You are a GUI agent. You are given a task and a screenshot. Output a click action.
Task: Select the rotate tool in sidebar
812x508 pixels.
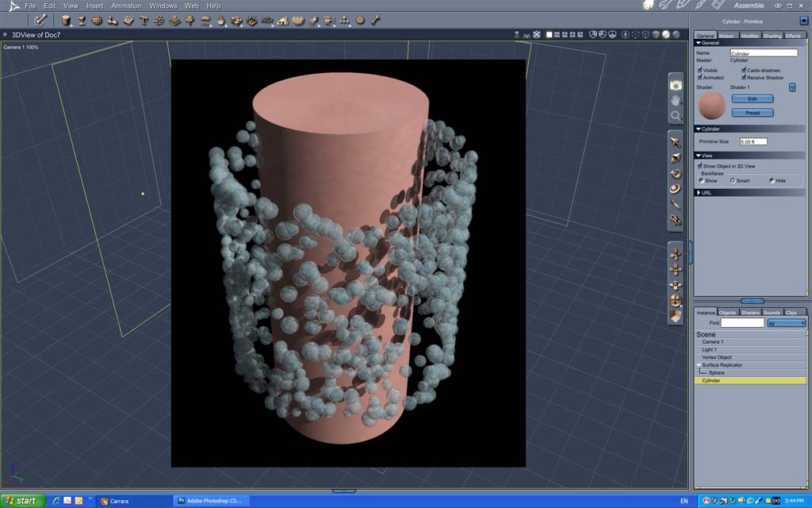click(676, 173)
